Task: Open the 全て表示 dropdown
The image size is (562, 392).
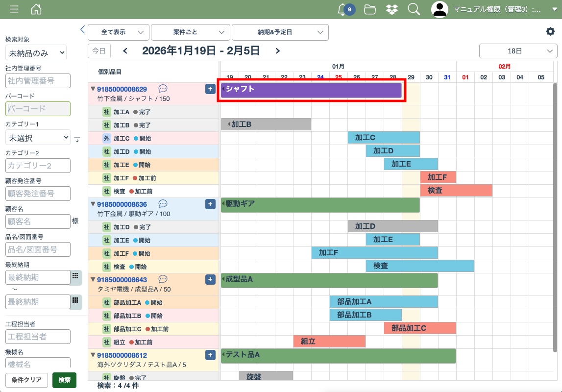Action: (x=118, y=32)
